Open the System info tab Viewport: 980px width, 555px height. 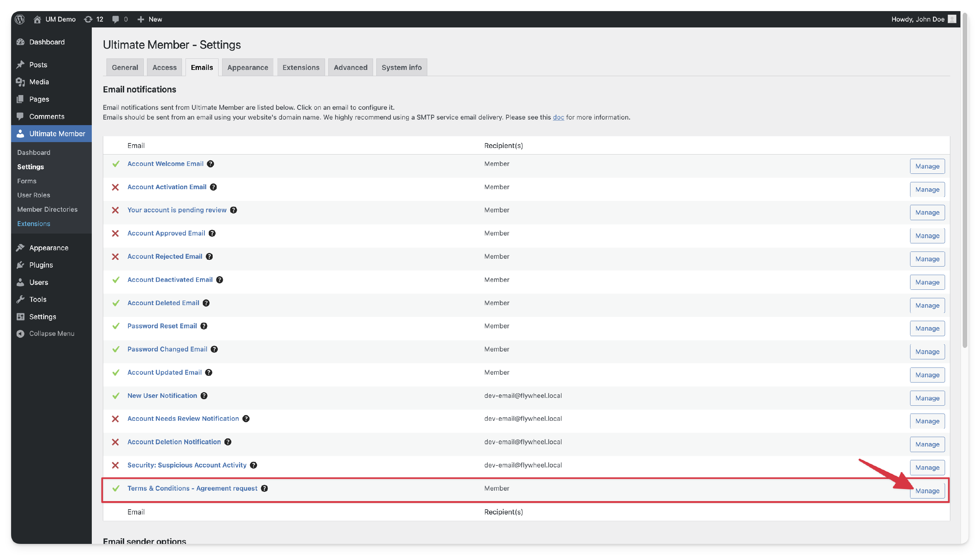[401, 68]
